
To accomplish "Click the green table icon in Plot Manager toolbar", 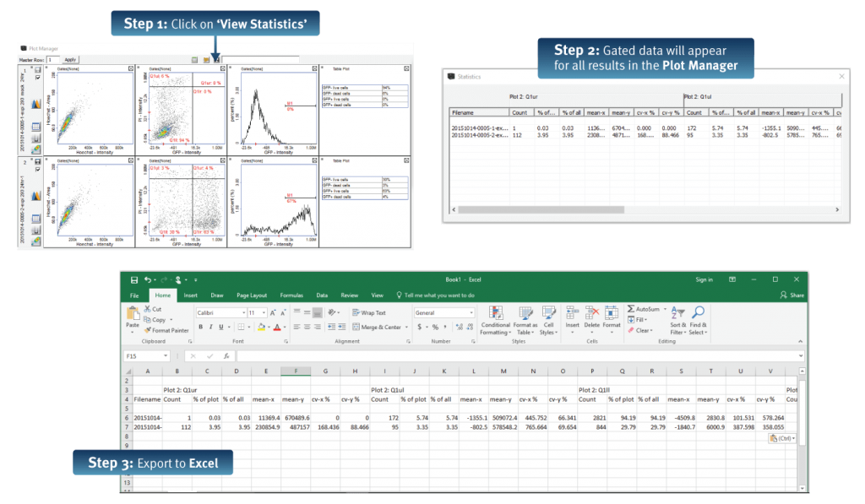I will tap(195, 60).
